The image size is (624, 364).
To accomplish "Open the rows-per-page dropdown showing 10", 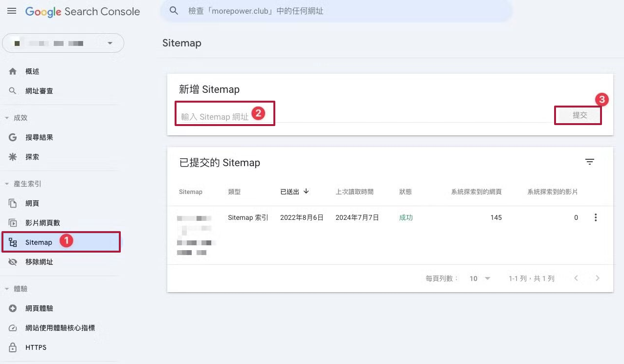I will 480,278.
